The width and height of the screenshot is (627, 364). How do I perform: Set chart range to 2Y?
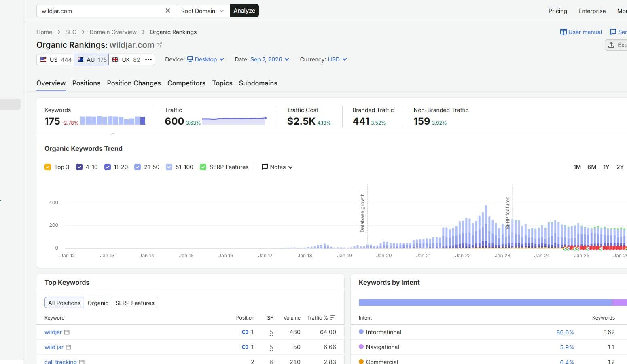620,167
